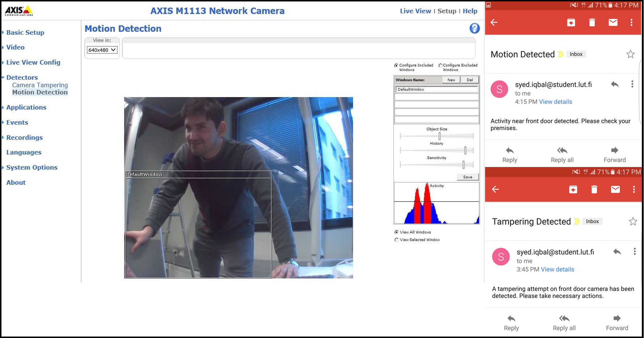Reply all to the Tampering Detected email

(x=564, y=323)
